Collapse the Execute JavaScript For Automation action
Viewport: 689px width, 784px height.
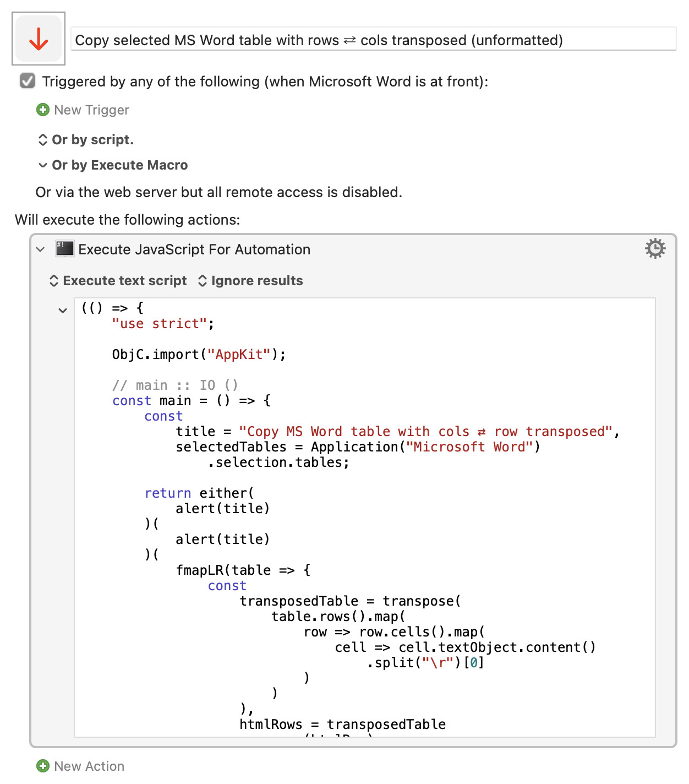tap(40, 249)
